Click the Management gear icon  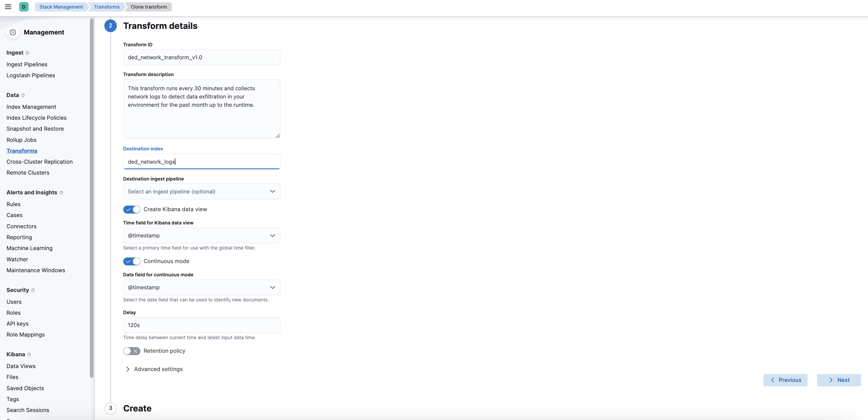(x=13, y=32)
